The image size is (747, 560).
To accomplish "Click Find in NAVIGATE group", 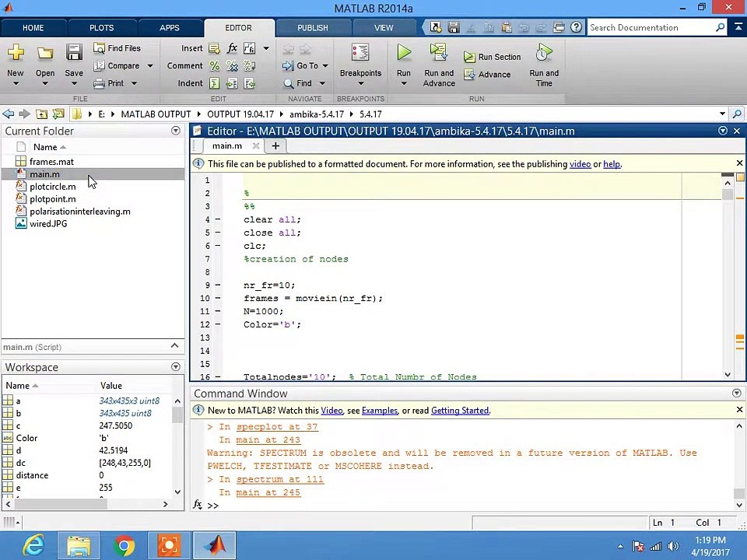I will [x=298, y=83].
